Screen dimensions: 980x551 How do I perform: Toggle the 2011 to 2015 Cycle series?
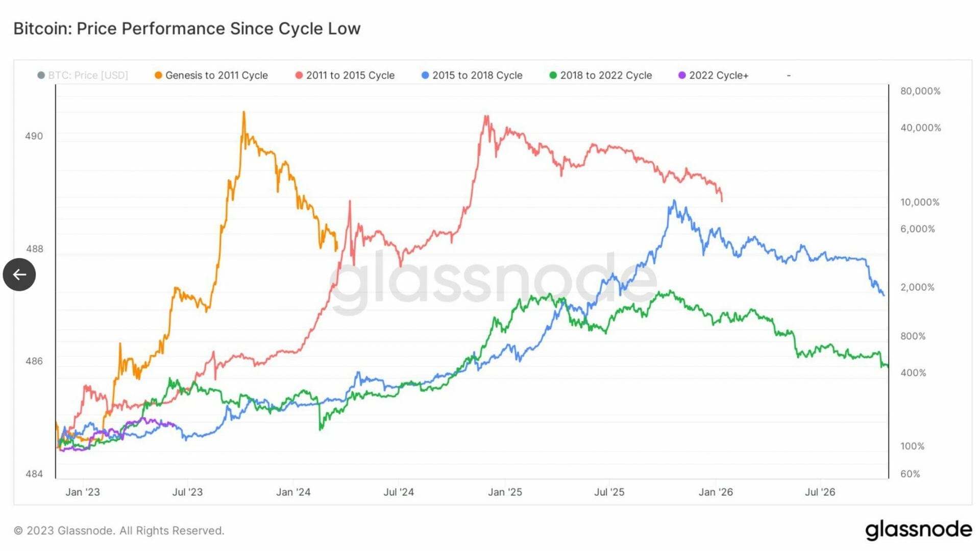(x=350, y=76)
